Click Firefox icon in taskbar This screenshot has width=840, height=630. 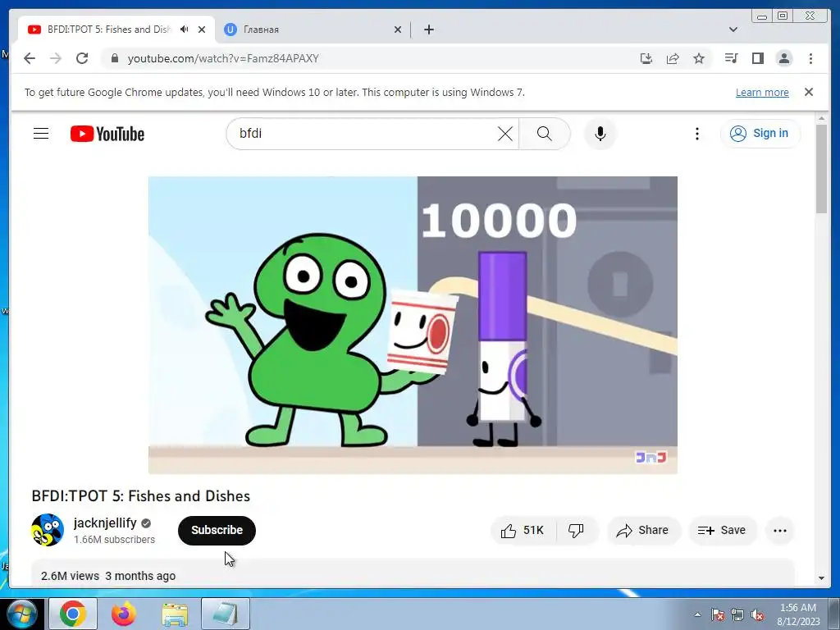coord(124,614)
